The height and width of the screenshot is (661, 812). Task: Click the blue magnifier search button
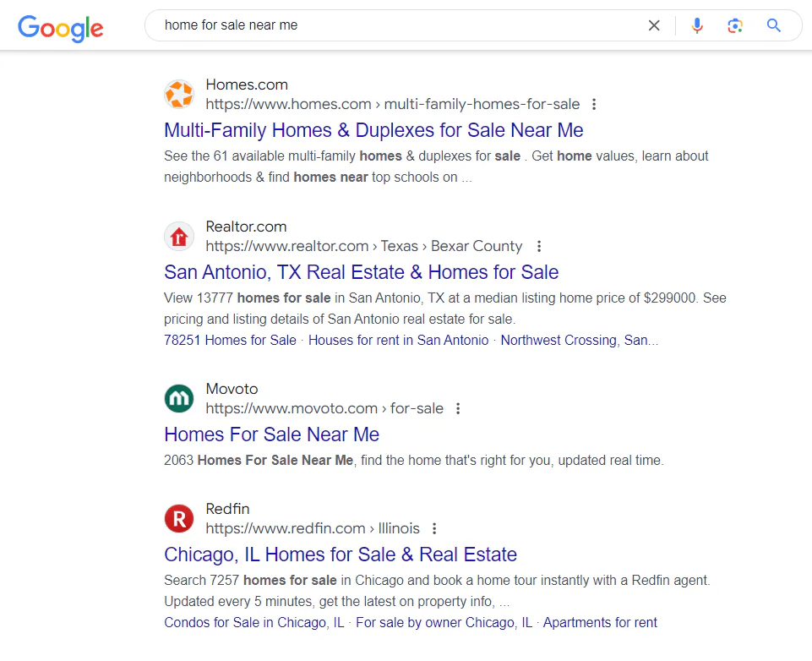pyautogui.click(x=774, y=25)
